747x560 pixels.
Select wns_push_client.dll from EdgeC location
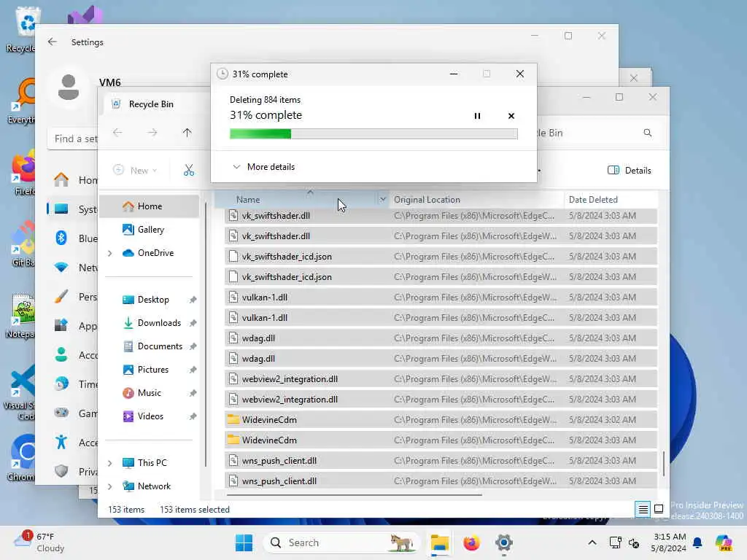[x=441, y=461]
